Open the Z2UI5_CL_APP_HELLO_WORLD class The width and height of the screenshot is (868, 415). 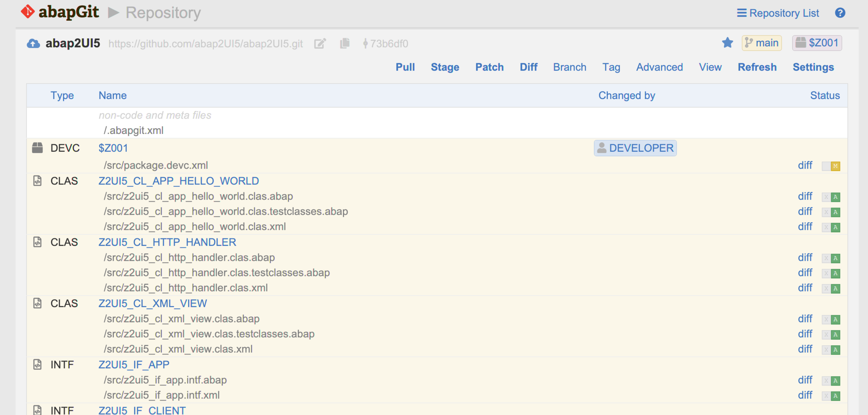[178, 181]
